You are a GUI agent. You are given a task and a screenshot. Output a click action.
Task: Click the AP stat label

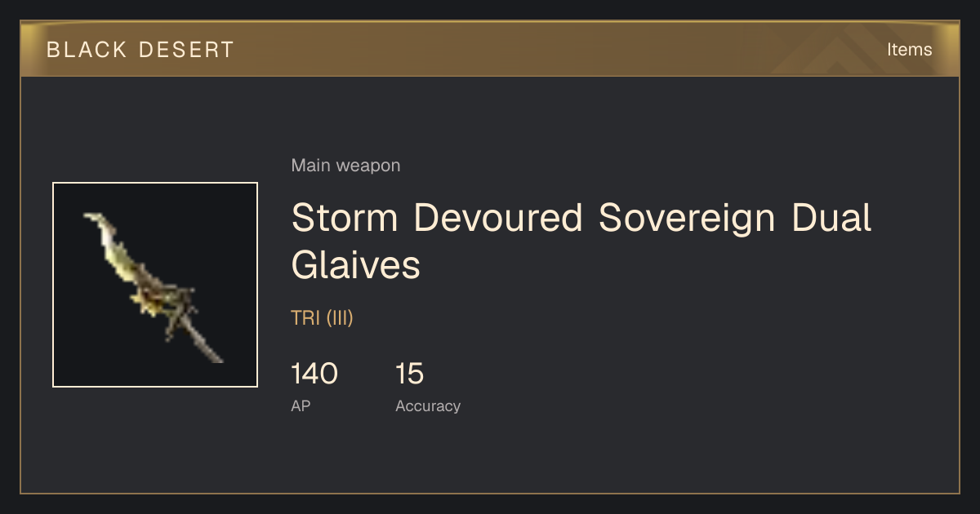point(301,405)
